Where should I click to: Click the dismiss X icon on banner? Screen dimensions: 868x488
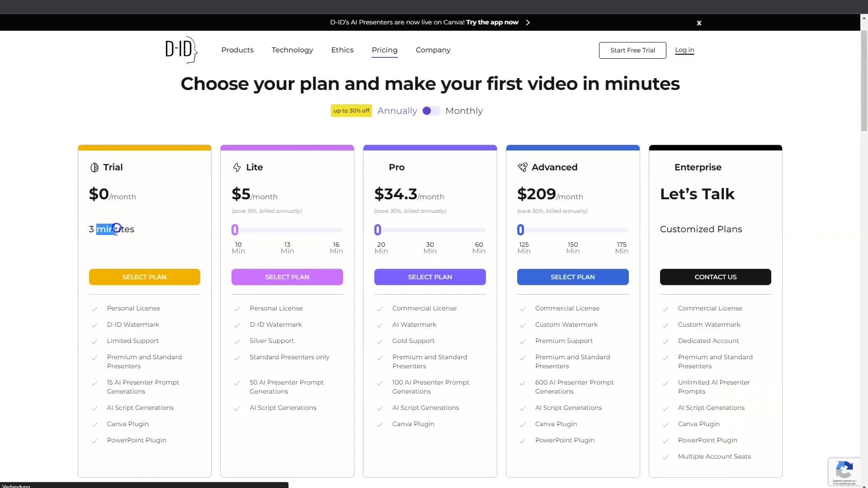(698, 23)
